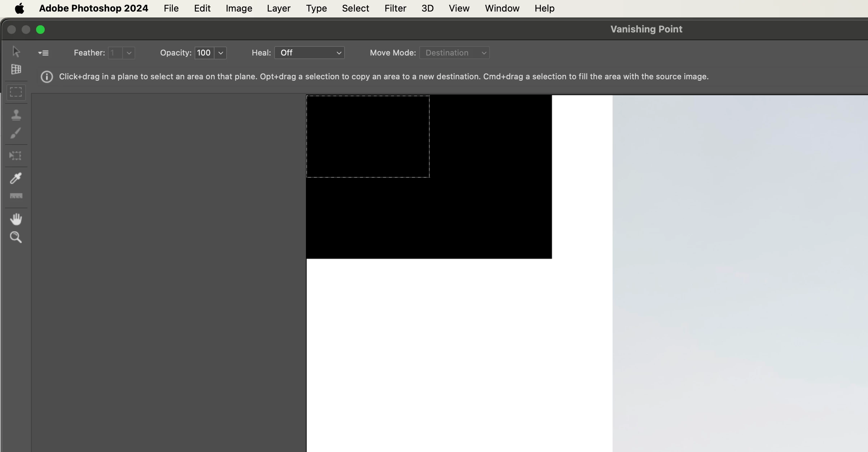The height and width of the screenshot is (452, 868).
Task: Select the Stamp tool
Action: click(16, 115)
